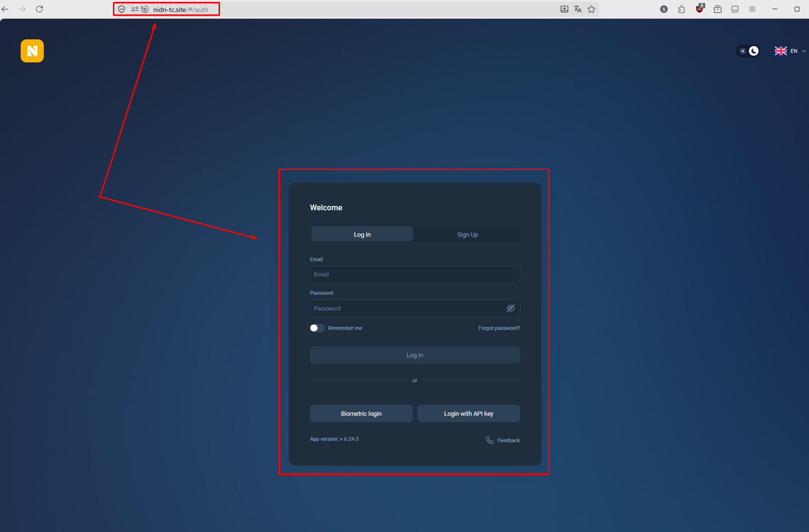809x532 pixels.
Task: Go back with the browser back arrow
Action: pos(5,9)
